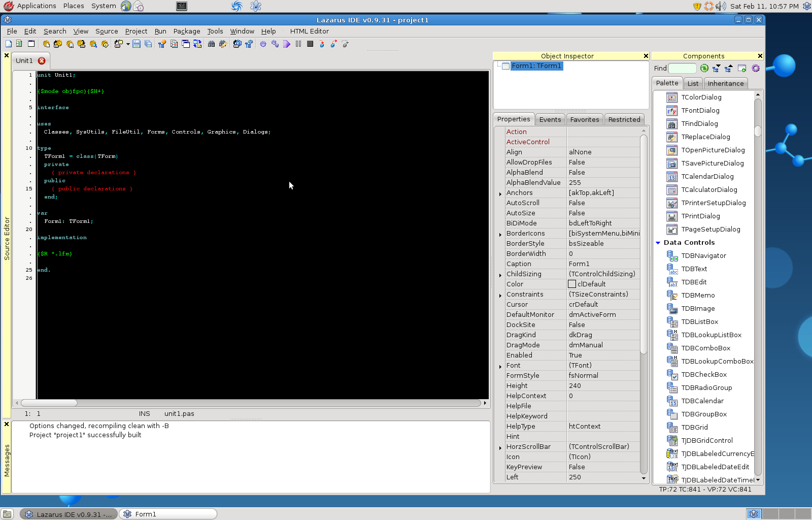Click the Step Into debugger icon
The image size is (812, 520).
tap(322, 44)
